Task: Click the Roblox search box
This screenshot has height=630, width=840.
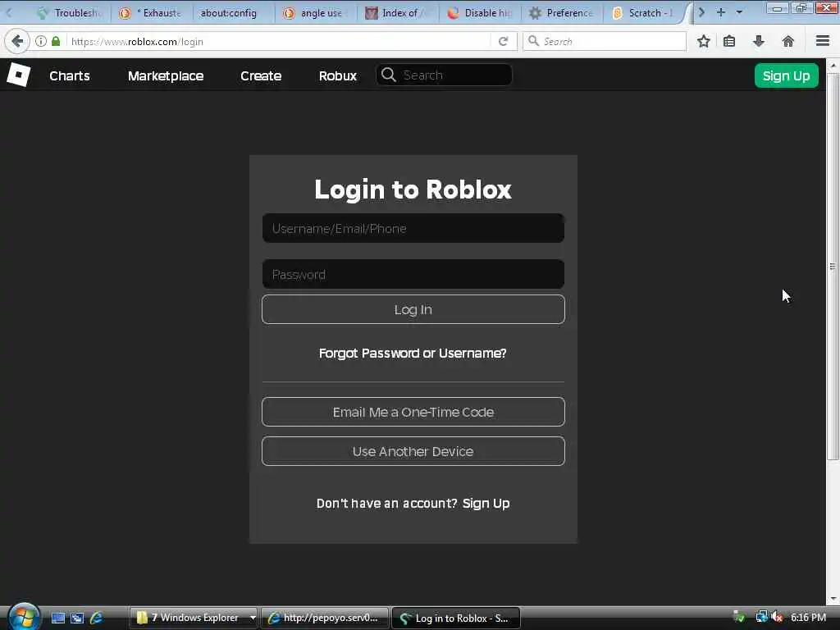Action: 444,75
